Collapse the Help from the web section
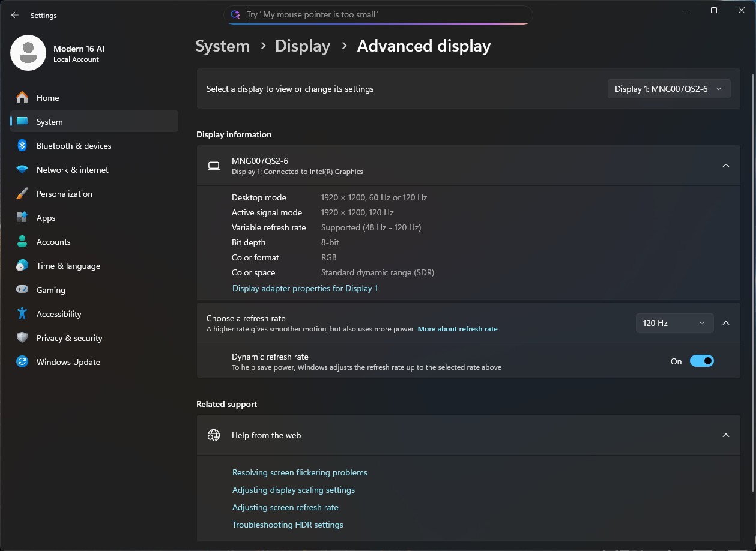This screenshot has width=756, height=551. point(726,435)
